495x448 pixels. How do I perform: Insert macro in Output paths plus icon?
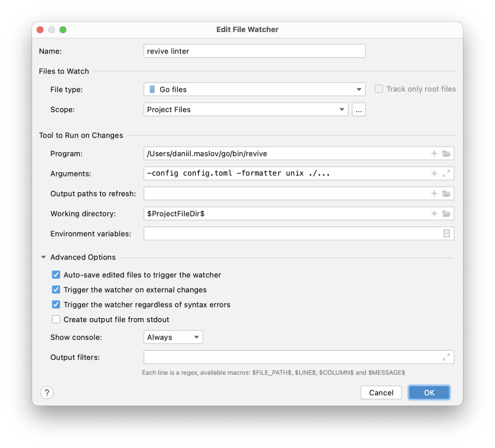point(434,193)
